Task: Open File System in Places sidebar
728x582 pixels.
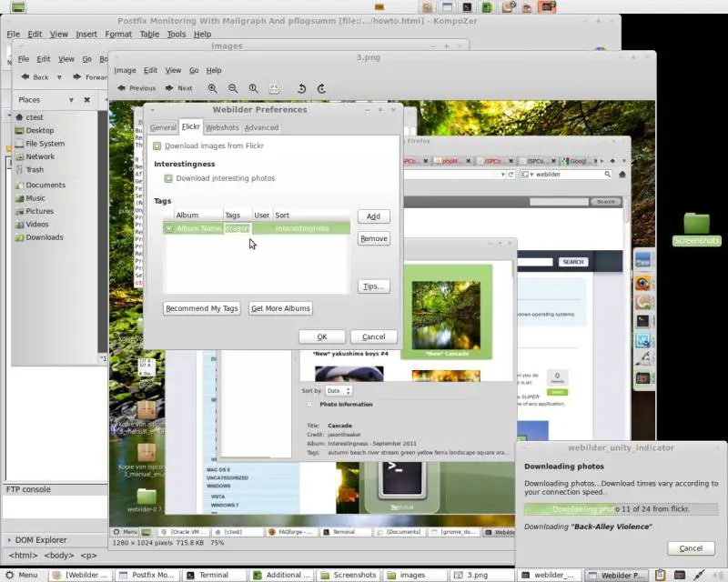Action: pyautogui.click(x=40, y=144)
